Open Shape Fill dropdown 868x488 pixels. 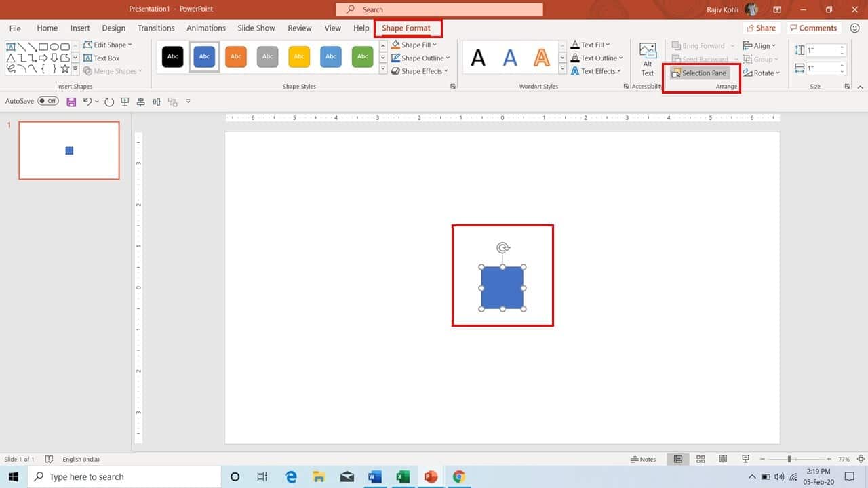pyautogui.click(x=413, y=45)
